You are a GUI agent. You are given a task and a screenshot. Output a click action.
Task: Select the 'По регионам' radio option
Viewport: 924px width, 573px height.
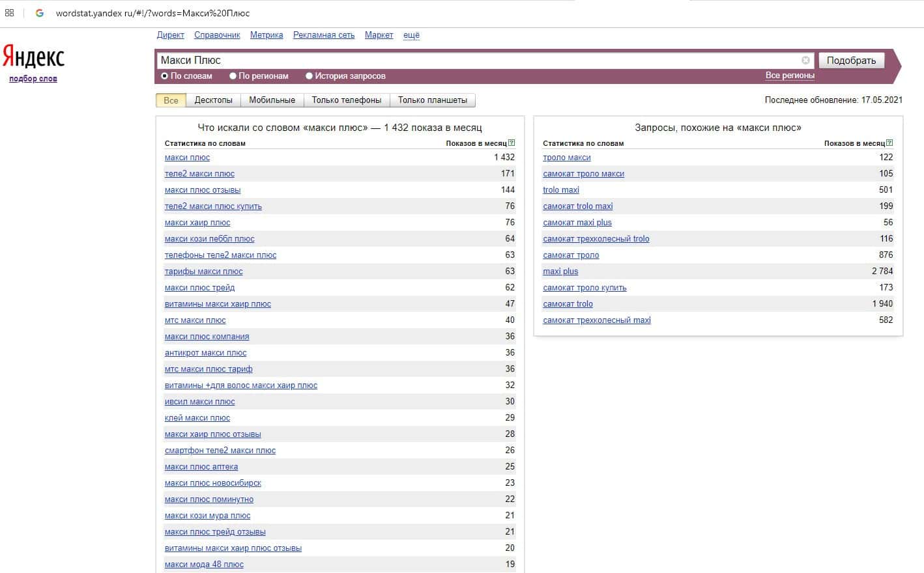pyautogui.click(x=233, y=76)
